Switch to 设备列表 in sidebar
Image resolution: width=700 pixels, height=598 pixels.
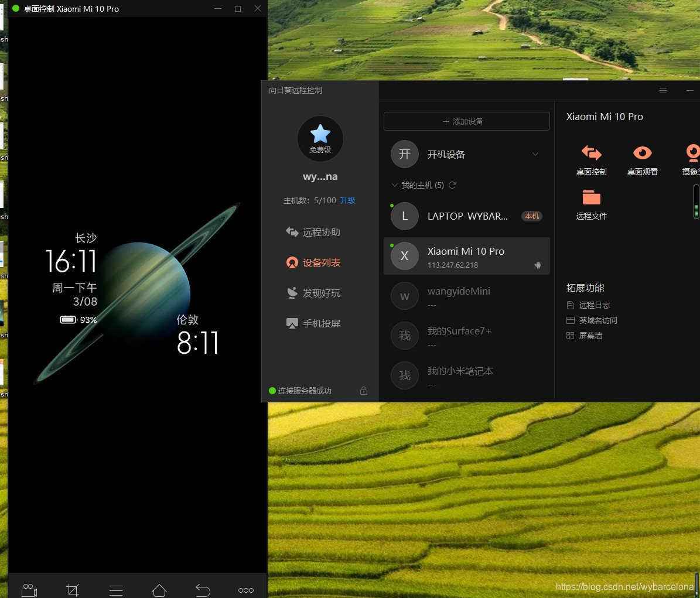click(313, 262)
